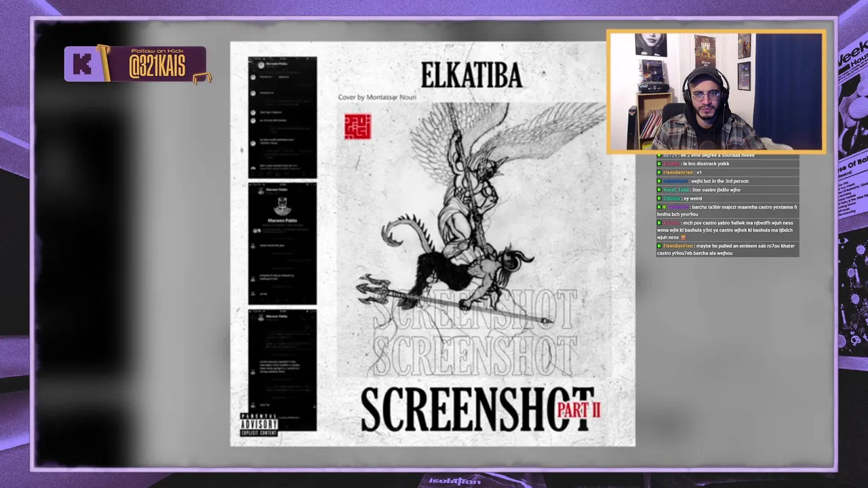Click green diamond badge in chat
Viewport: 868px width, 488px height.
pyautogui.click(x=665, y=207)
